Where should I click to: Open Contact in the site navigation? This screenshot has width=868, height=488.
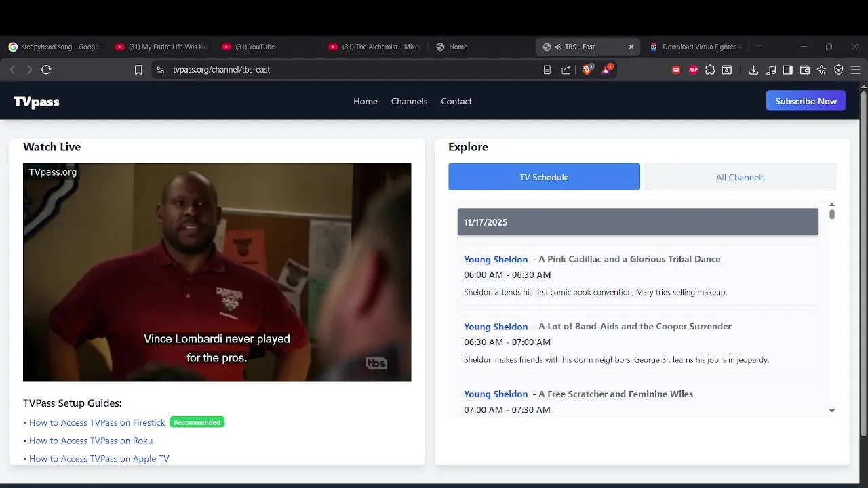tap(456, 101)
